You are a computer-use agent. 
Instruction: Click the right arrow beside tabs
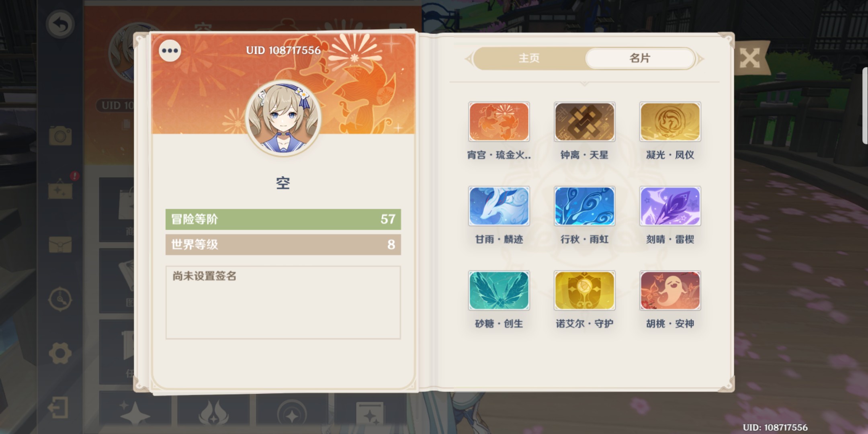point(700,59)
